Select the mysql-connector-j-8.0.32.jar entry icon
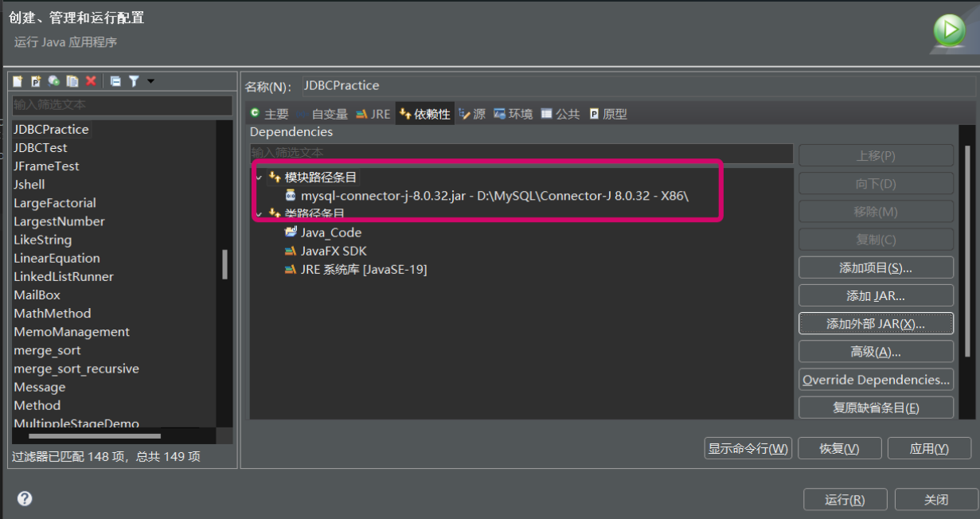Image resolution: width=980 pixels, height=519 pixels. click(291, 195)
